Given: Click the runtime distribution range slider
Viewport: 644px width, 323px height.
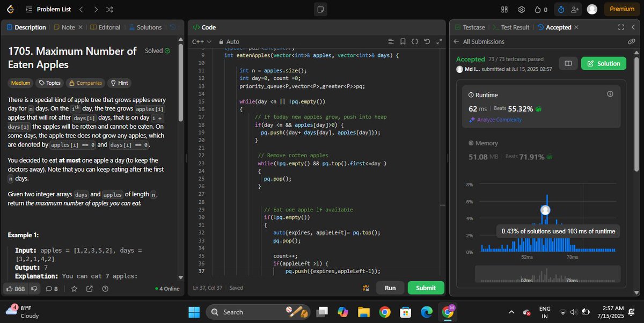Looking at the screenshot, I should click(x=547, y=274).
